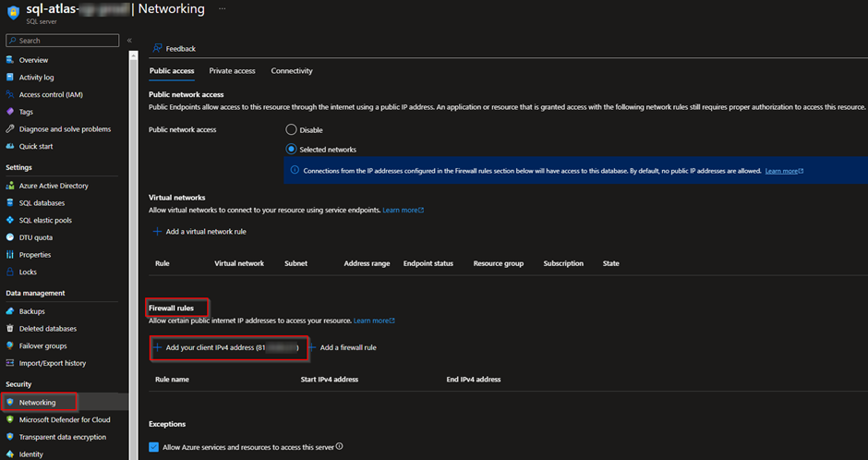Click the Access control (IAM) icon

click(x=10, y=94)
